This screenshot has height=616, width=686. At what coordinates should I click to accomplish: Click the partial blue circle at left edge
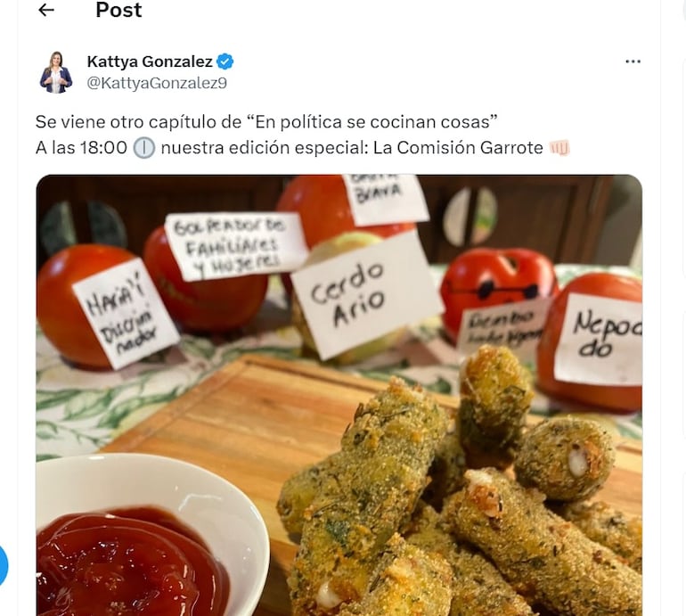coord(4,565)
